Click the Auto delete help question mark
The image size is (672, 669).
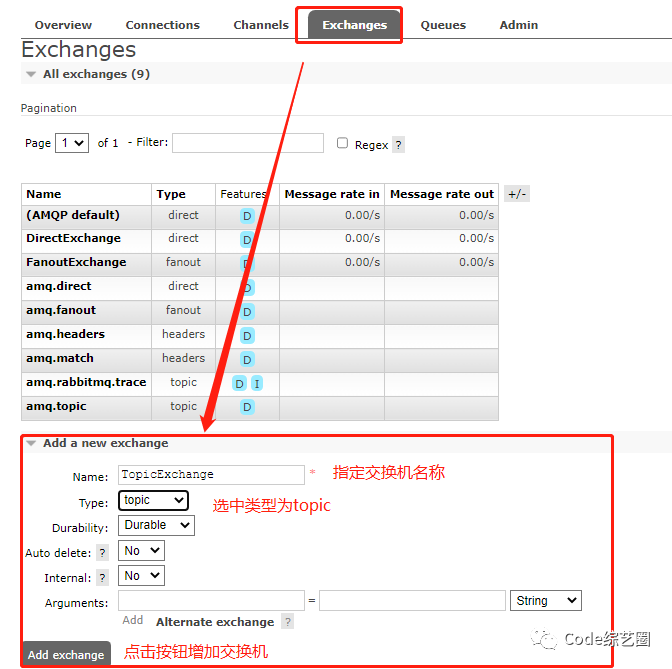102,553
